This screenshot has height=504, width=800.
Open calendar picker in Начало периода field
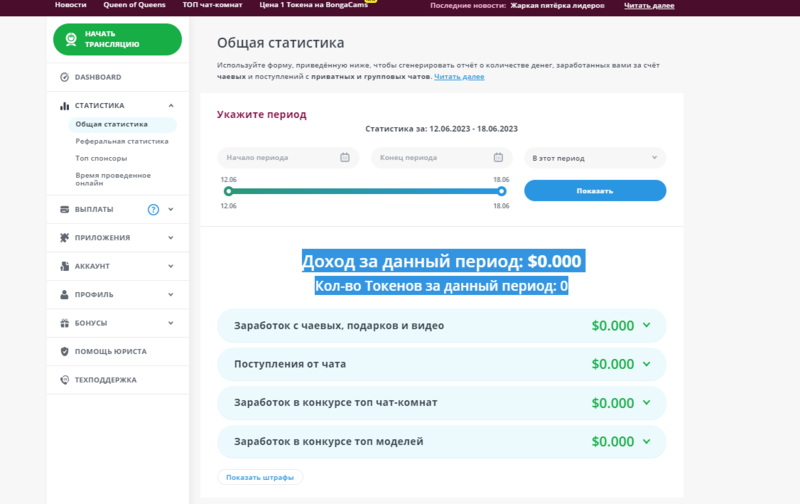point(345,158)
